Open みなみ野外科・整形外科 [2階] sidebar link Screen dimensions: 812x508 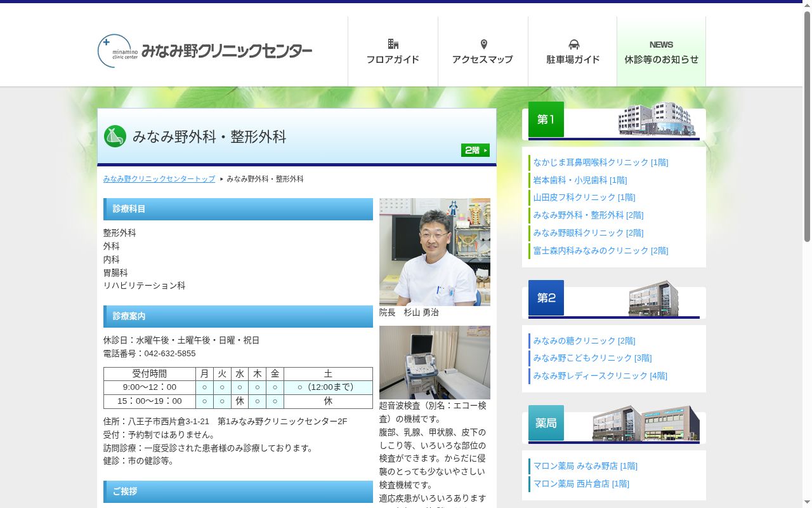tap(588, 215)
